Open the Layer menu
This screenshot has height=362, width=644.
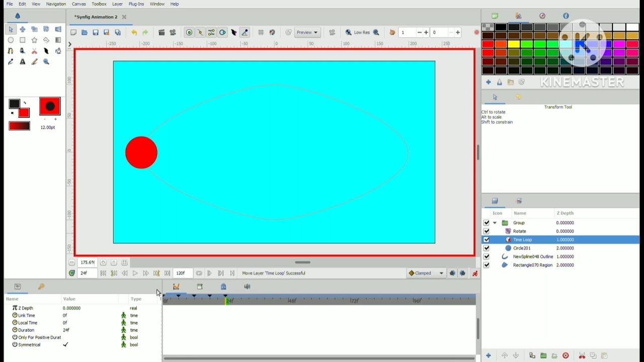(x=117, y=4)
